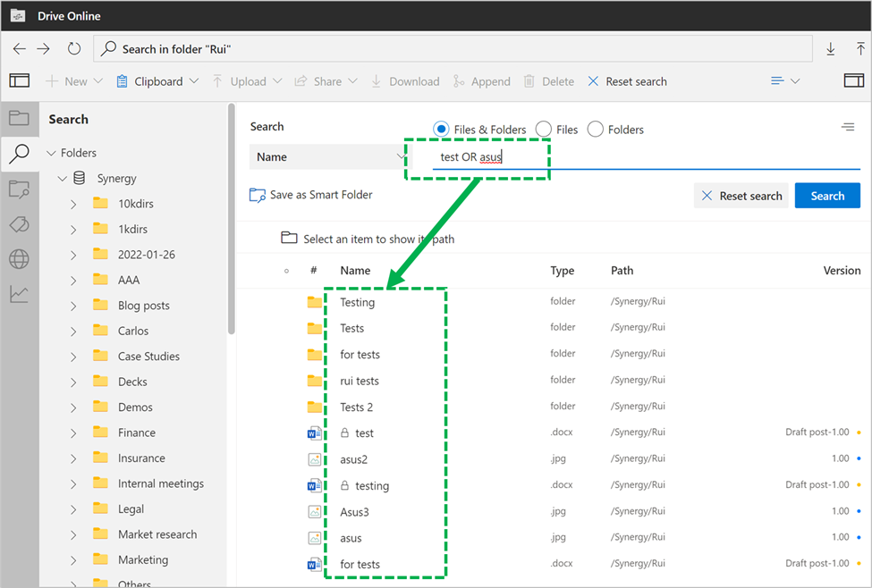Click Reset search in the toolbar
The image size is (872, 588).
[627, 81]
